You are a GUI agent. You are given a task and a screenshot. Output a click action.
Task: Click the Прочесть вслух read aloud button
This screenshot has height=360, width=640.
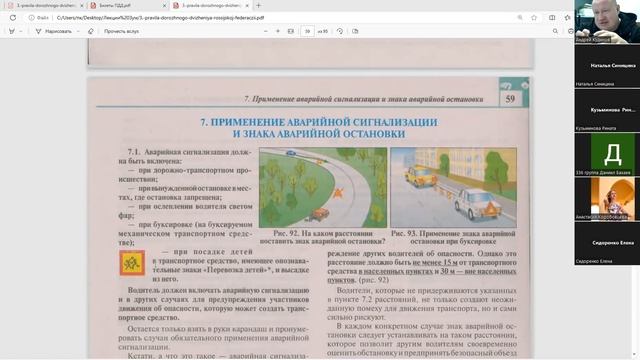coord(121,31)
